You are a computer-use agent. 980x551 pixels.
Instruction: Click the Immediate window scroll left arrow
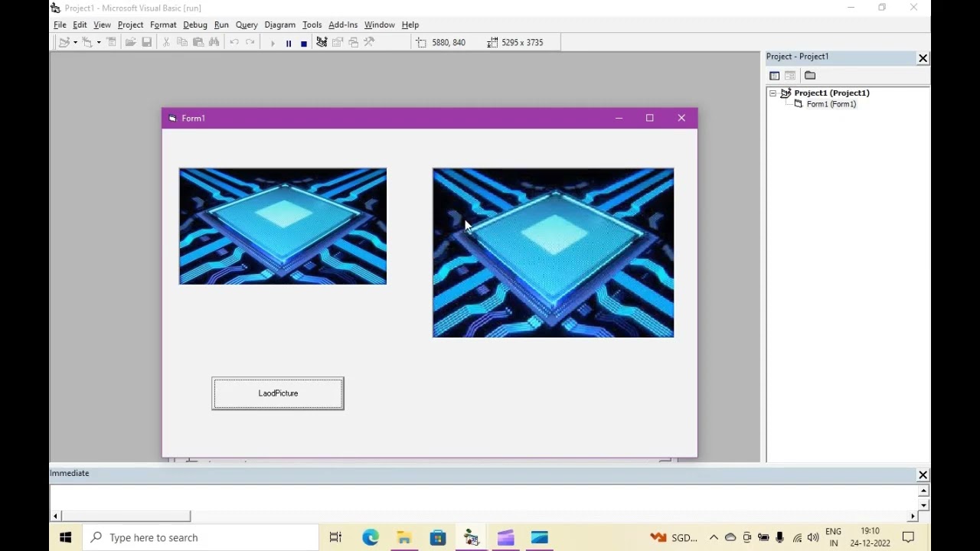tap(55, 517)
